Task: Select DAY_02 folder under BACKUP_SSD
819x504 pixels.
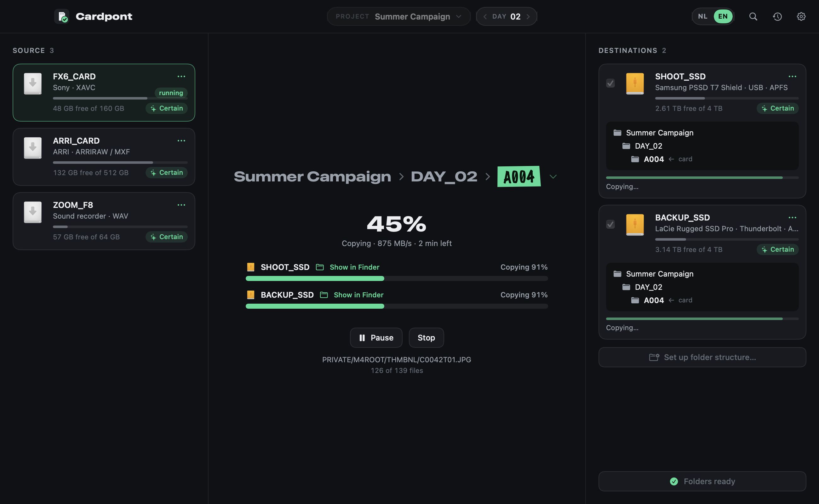Action: [642, 287]
